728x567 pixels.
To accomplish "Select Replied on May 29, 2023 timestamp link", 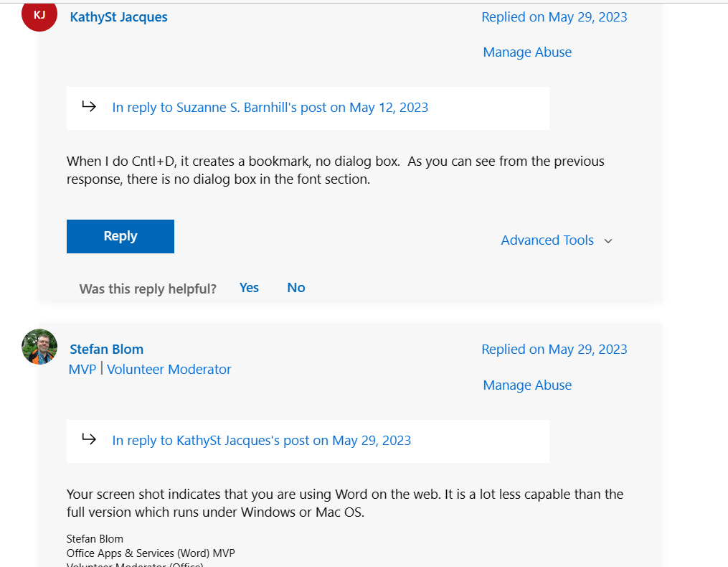I will point(554,17).
